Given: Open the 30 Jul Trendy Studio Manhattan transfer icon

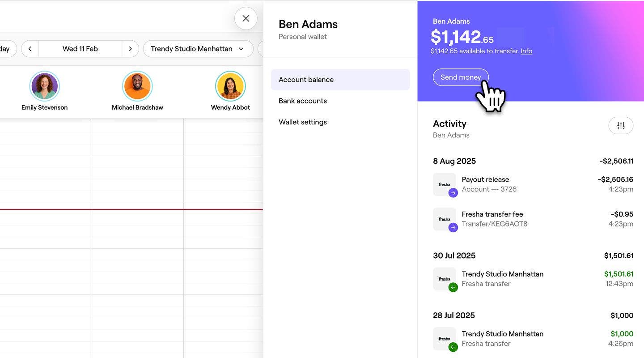Looking at the screenshot, I should (x=445, y=279).
